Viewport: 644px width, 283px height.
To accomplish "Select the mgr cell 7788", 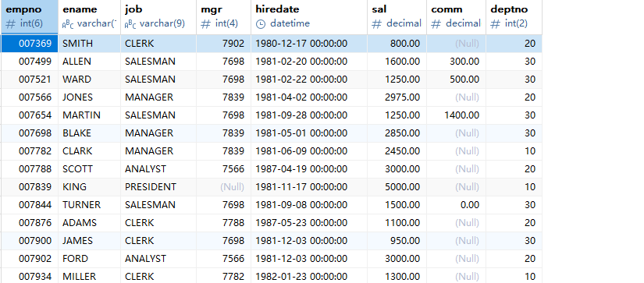I will point(223,223).
